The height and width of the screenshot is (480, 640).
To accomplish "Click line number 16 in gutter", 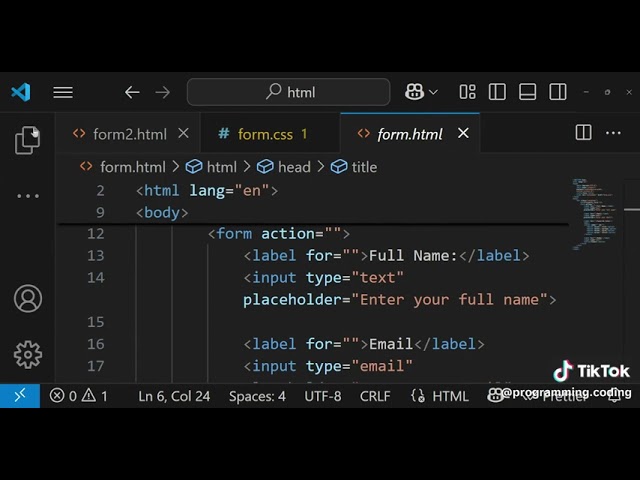I will (x=96, y=344).
